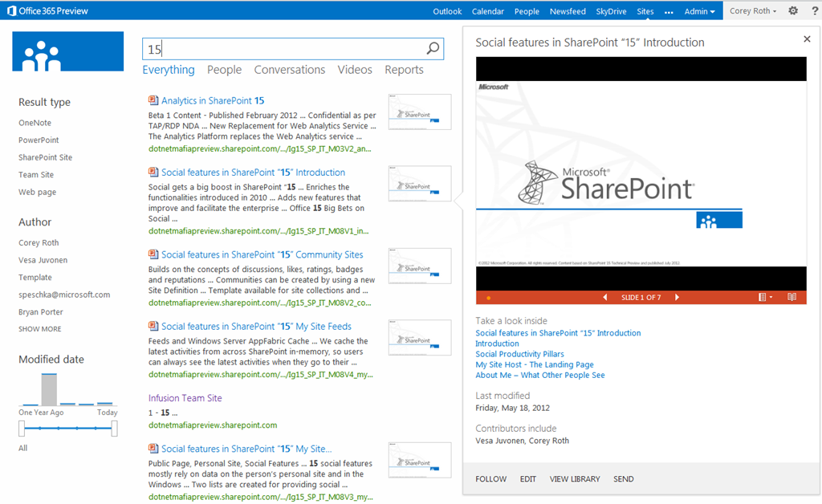Select the Everything search tab
822x504 pixels.
click(x=169, y=70)
